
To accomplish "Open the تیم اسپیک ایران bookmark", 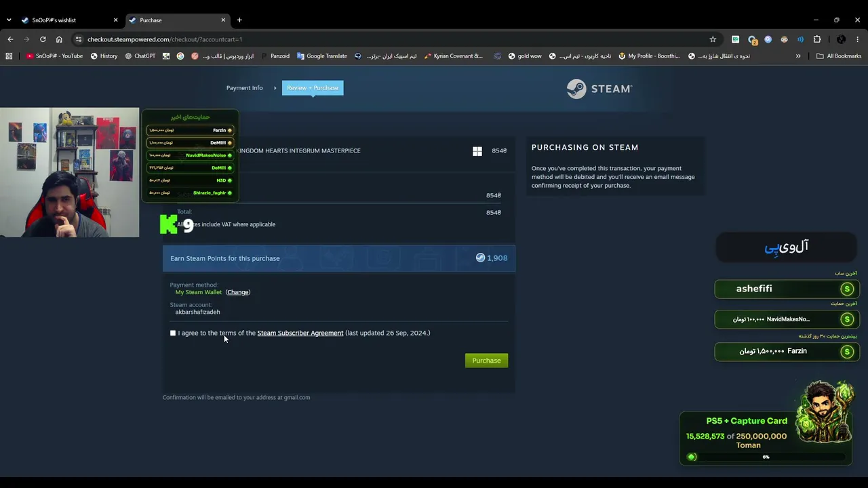I will [x=385, y=56].
